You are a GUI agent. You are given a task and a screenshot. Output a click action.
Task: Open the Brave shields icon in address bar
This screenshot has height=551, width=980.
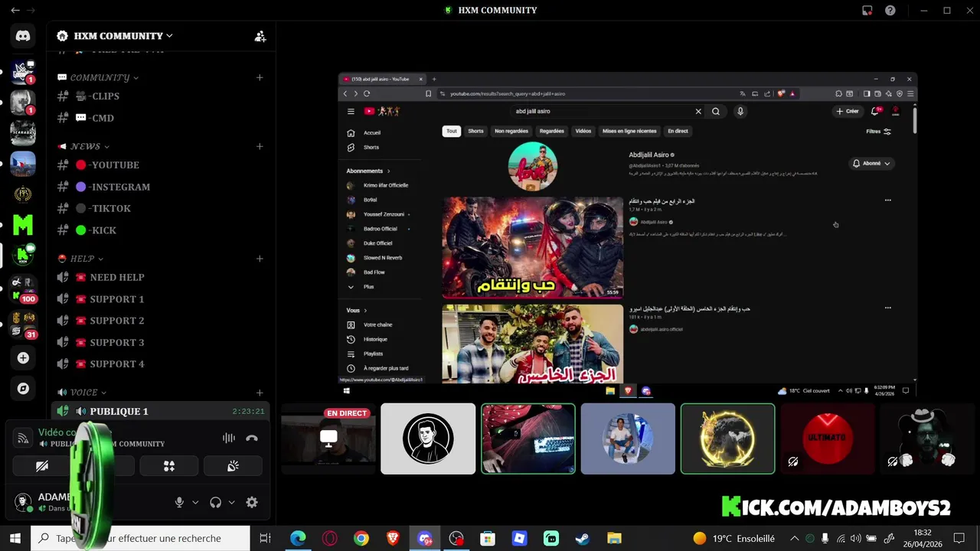(781, 93)
